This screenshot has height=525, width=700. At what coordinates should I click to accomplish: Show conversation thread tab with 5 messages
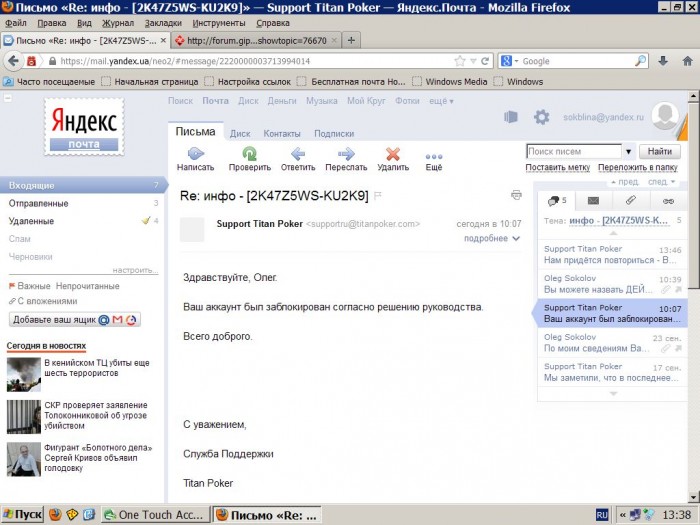coord(556,200)
